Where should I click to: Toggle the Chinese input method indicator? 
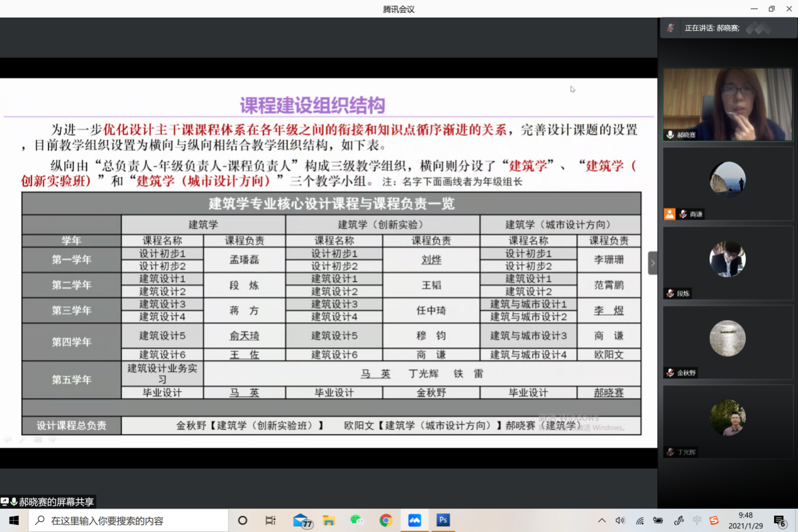pyautogui.click(x=697, y=521)
